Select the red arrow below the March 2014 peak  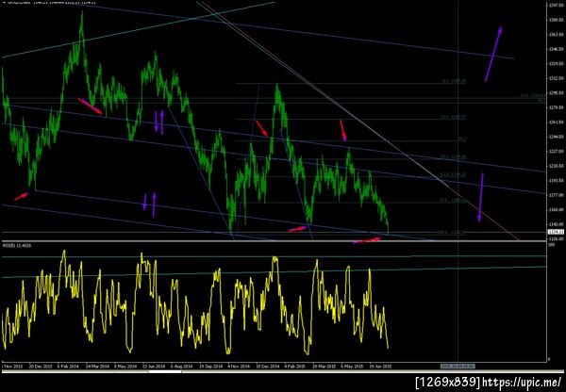(x=91, y=106)
